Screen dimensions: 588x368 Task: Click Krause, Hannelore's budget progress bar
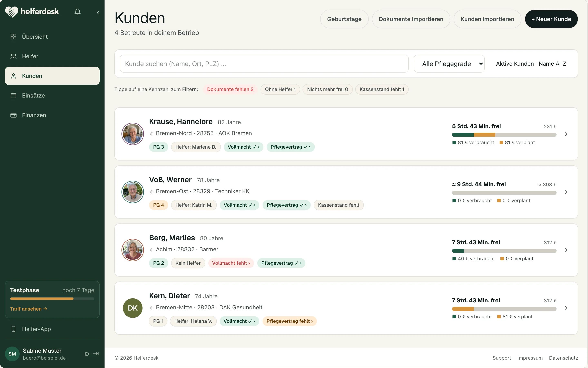point(504,135)
